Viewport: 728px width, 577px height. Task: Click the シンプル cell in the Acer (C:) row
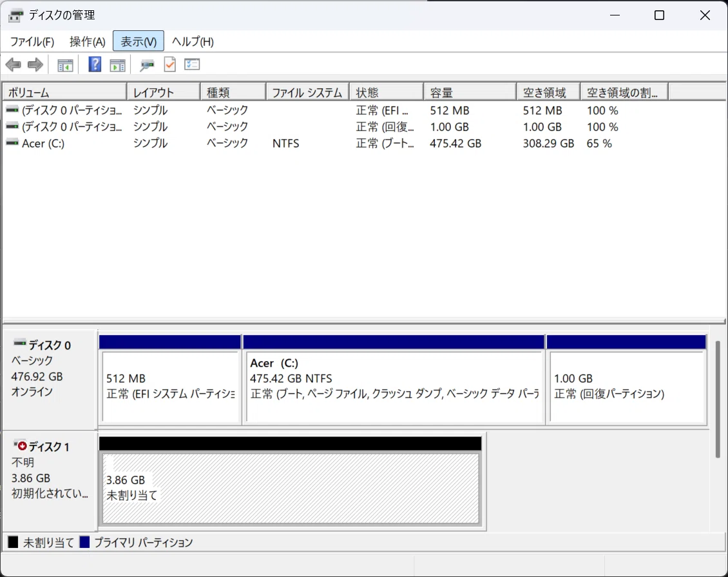pos(150,143)
